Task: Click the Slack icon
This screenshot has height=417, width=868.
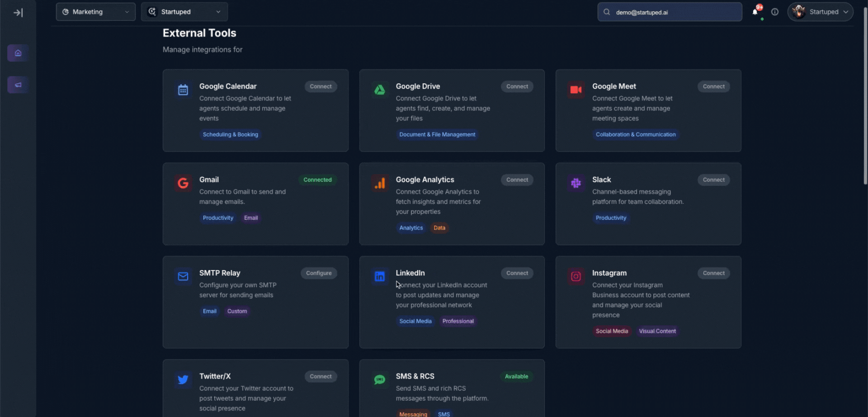Action: (x=576, y=183)
